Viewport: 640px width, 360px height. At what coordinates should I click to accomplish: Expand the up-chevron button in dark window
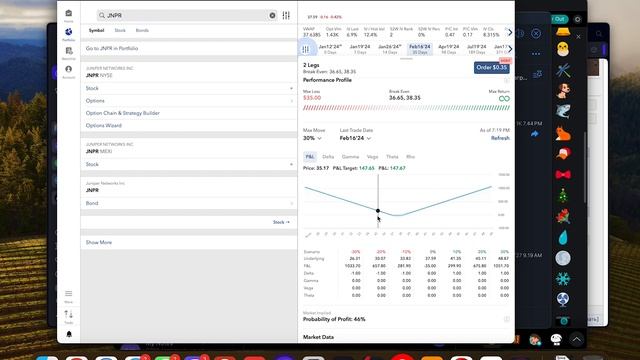click(x=576, y=340)
